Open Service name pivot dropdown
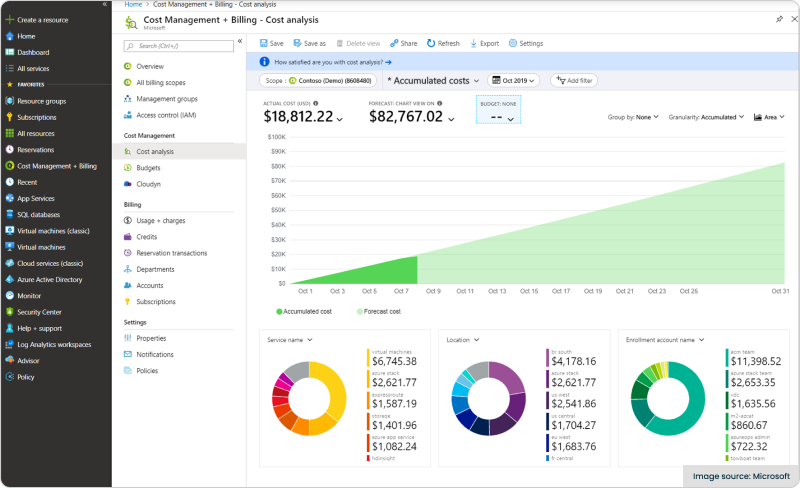This screenshot has width=800, height=488. coord(290,340)
